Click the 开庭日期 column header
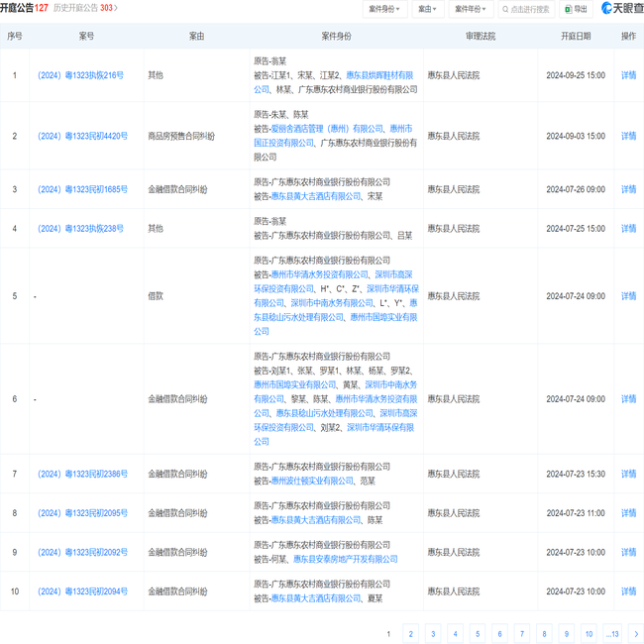 (x=576, y=36)
